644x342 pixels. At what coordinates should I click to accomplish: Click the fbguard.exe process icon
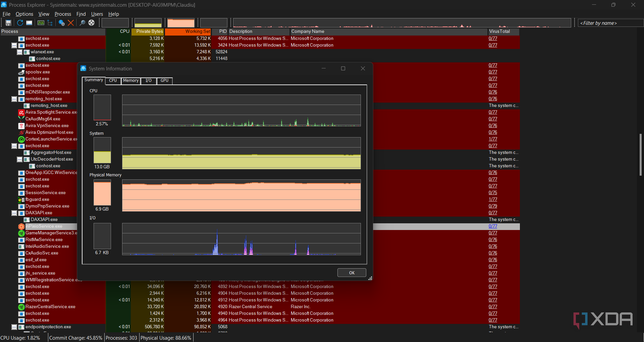coord(21,199)
